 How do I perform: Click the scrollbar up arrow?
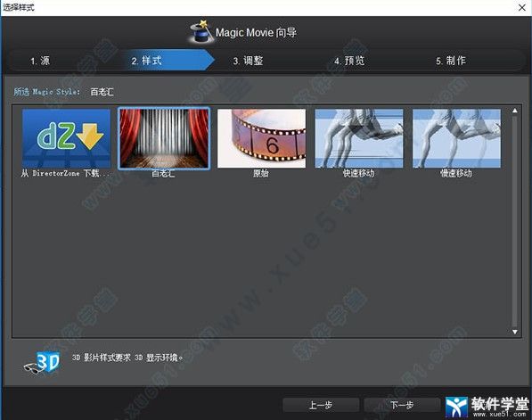[x=515, y=111]
